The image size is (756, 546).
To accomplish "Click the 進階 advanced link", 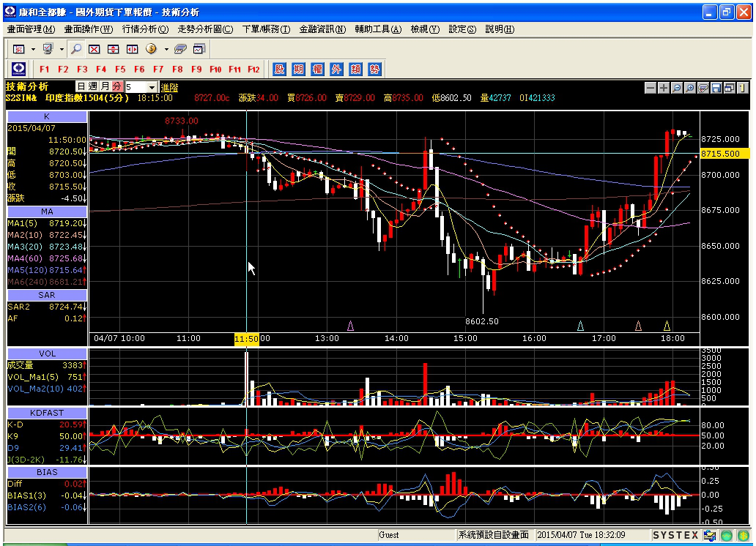I will coord(169,88).
